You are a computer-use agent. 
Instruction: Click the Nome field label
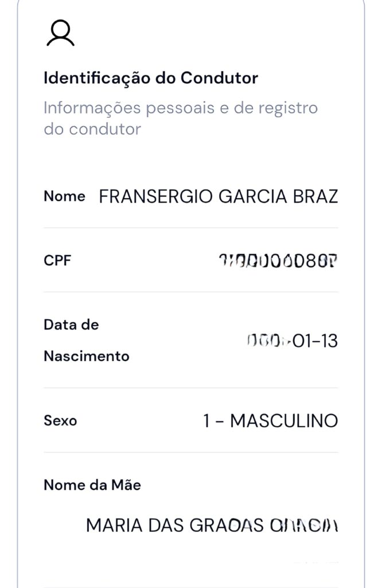pos(64,196)
